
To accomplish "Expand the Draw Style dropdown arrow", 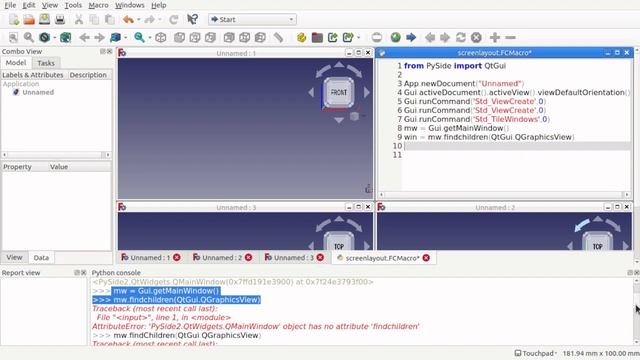I will (x=55, y=38).
